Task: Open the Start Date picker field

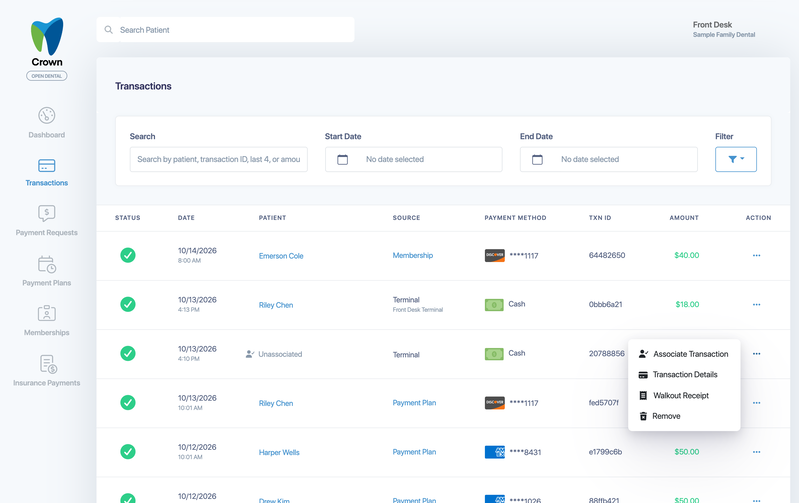Action: [414, 159]
